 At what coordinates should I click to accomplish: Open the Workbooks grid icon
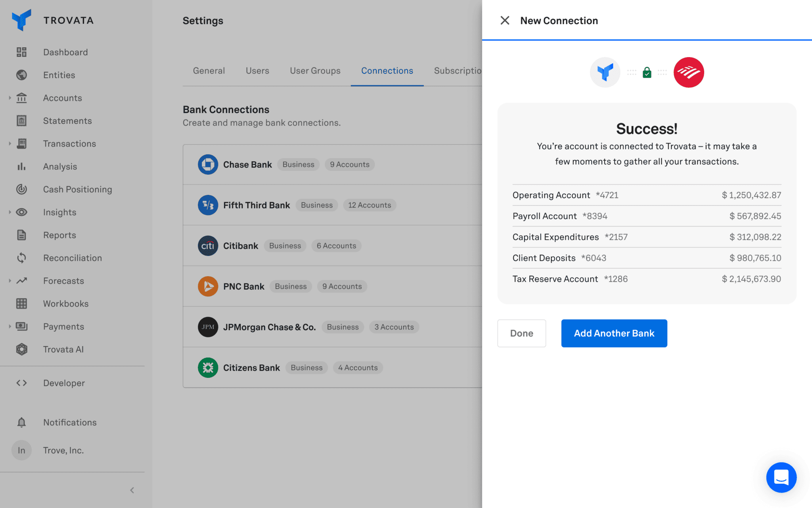pos(21,304)
